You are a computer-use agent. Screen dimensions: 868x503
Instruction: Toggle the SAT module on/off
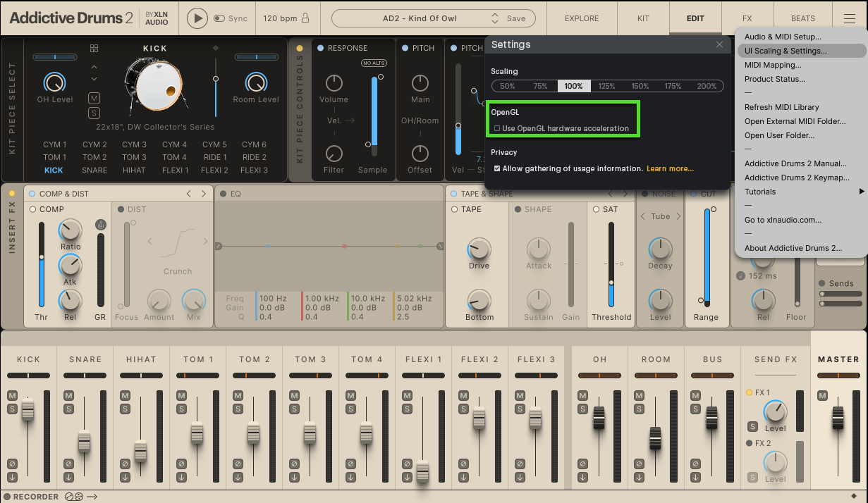pyautogui.click(x=596, y=209)
